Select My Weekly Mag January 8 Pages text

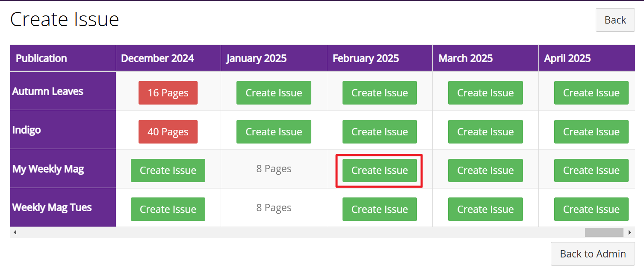(274, 169)
